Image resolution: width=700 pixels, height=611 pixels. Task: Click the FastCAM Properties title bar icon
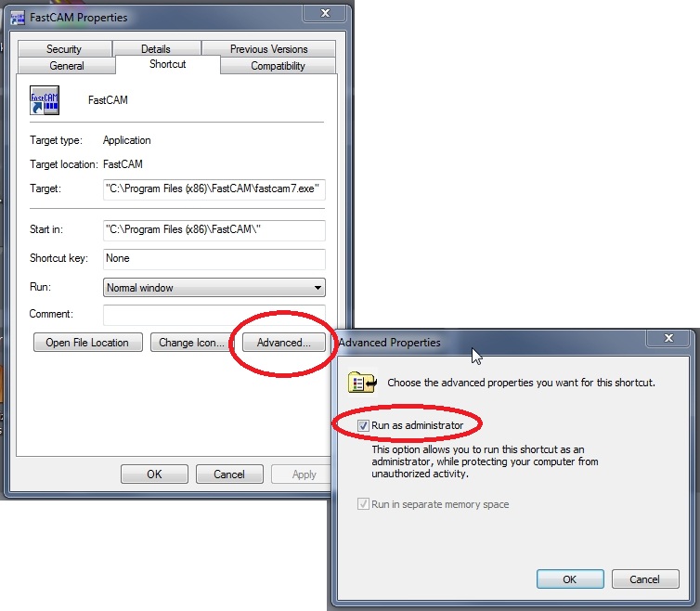click(x=18, y=18)
